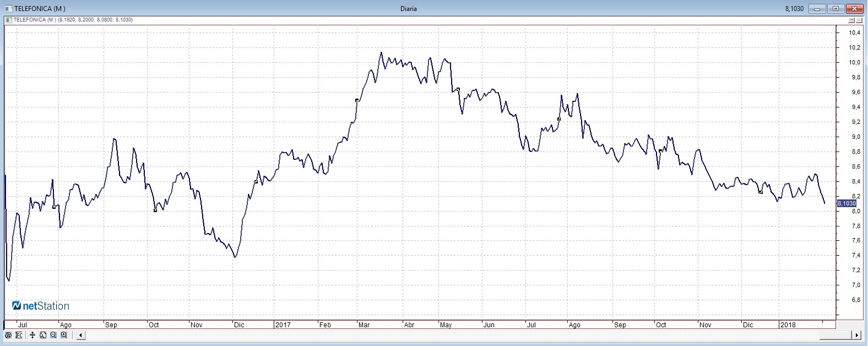Click the TELEFONICA window title bar icon
The image size is (868, 346).
pos(8,9)
